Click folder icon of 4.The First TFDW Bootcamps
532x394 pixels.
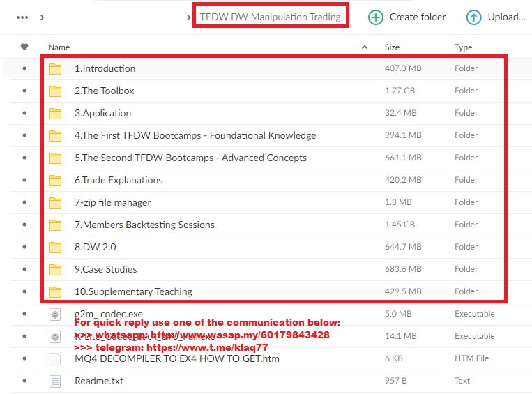point(55,136)
